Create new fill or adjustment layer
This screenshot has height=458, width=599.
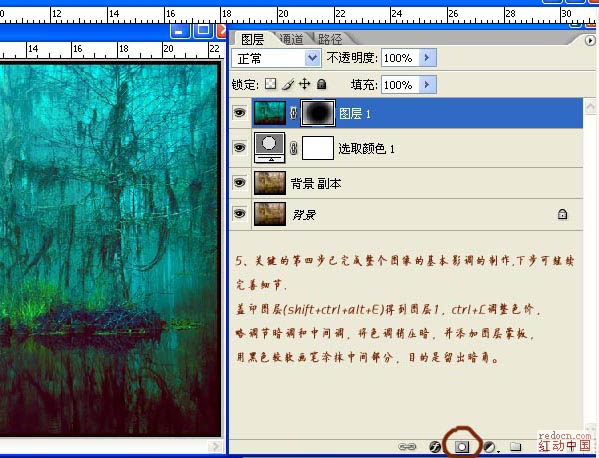tap(489, 447)
